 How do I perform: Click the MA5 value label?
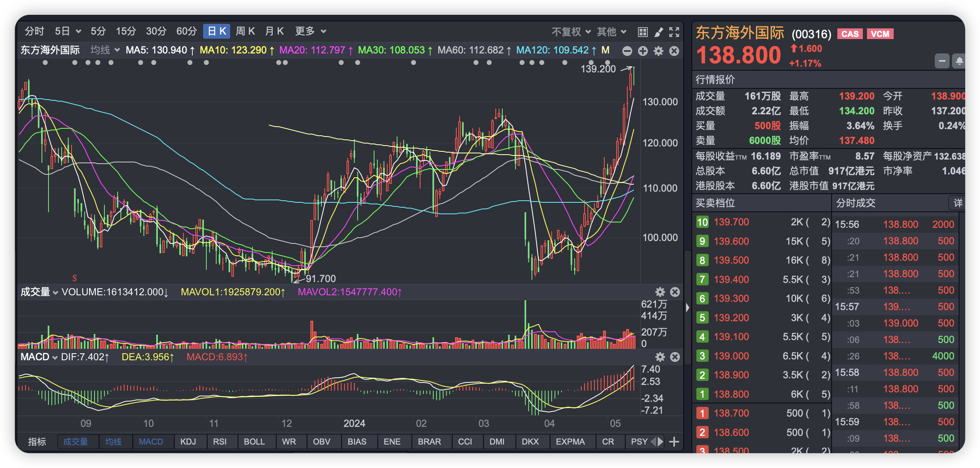(160, 50)
